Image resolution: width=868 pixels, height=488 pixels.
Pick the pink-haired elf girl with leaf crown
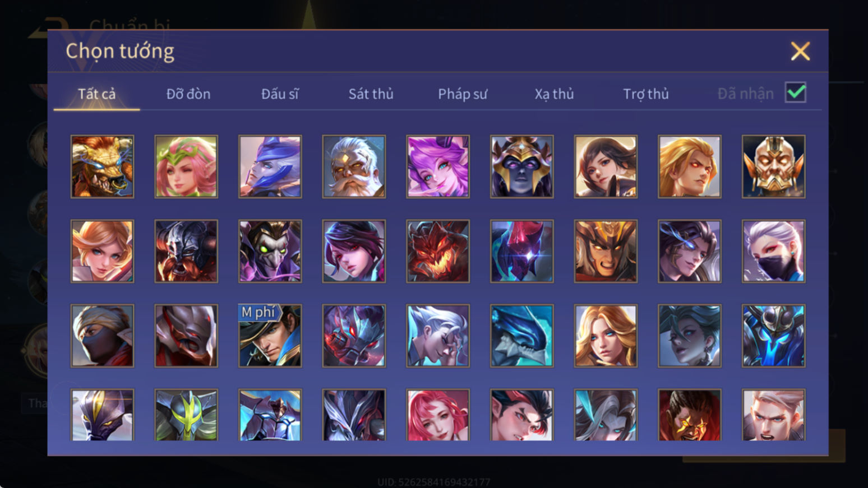click(186, 166)
